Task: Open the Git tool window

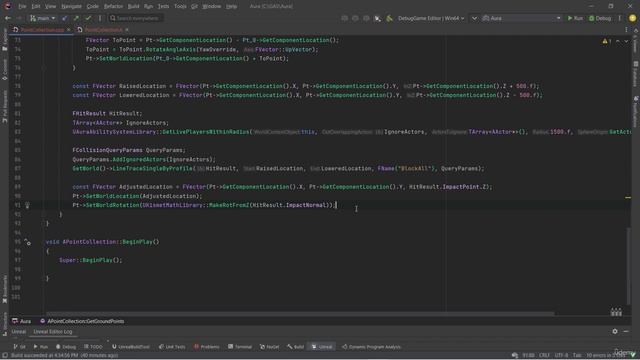Action: (19, 347)
